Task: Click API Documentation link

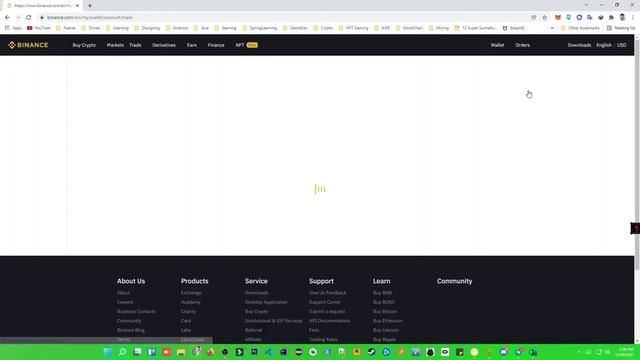Action: pos(329,321)
